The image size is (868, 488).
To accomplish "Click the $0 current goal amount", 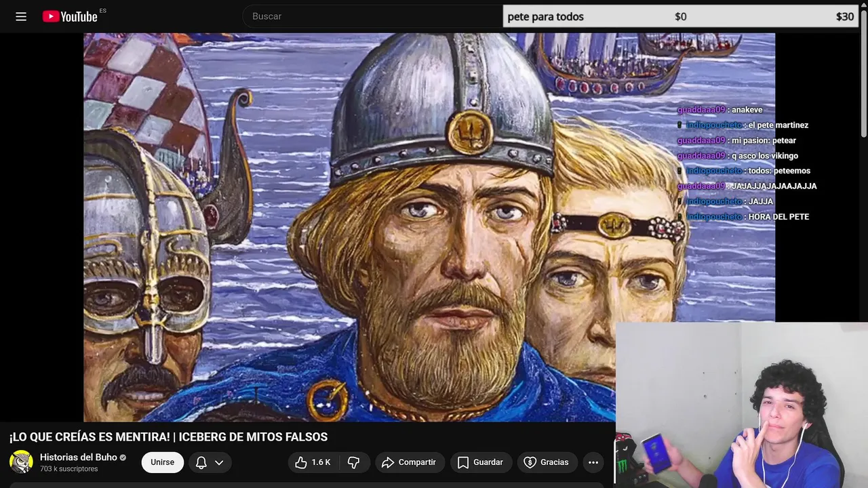I will [681, 16].
